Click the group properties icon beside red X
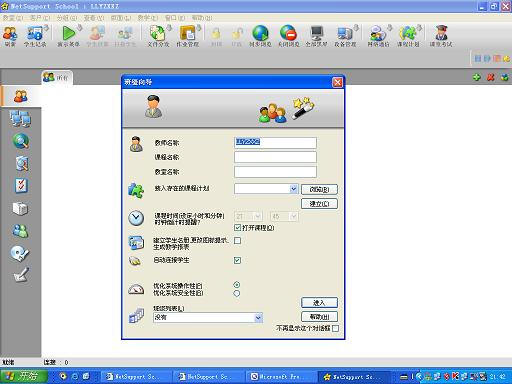The image size is (512, 384). point(505,77)
